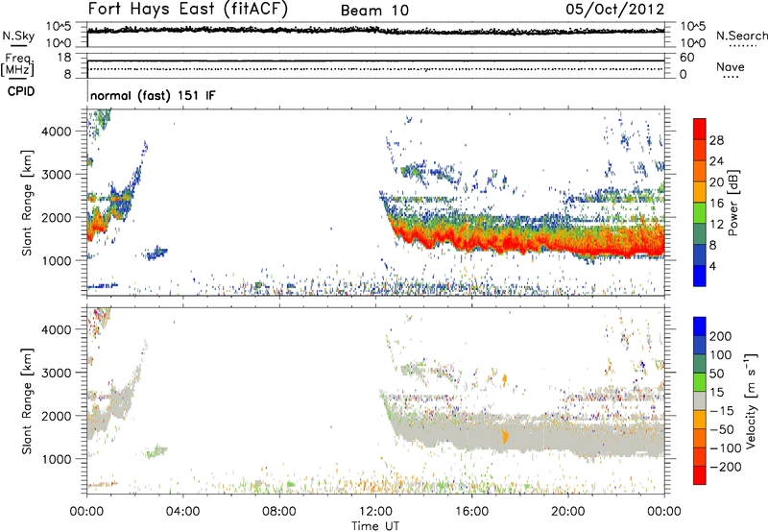Click the red bottom of Velocity colorbar
Screen dimensions: 768x532
pos(700,475)
